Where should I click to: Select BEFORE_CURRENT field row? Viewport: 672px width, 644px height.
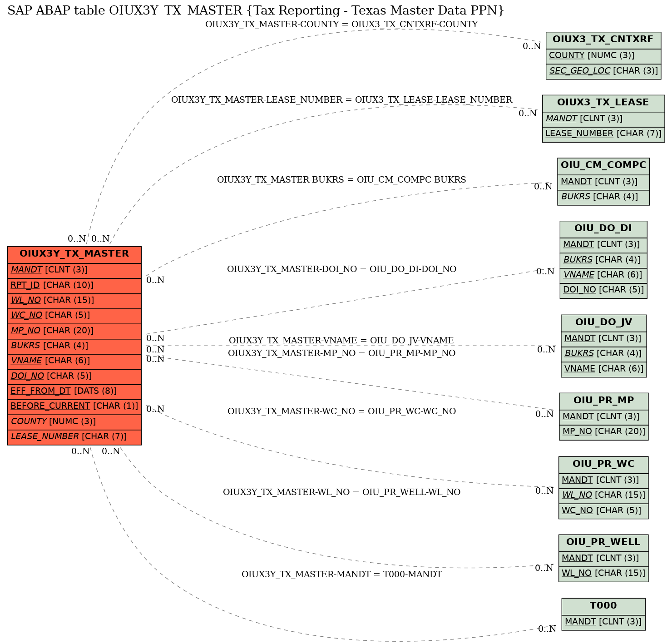pyautogui.click(x=74, y=406)
